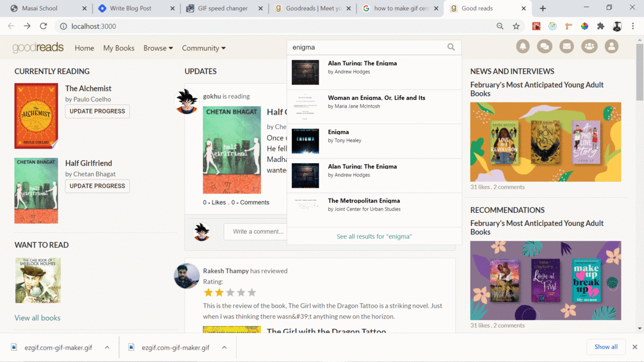Viewport: 644px width, 362px height.
Task: Click the colorful circle extension icon
Action: 584,26
